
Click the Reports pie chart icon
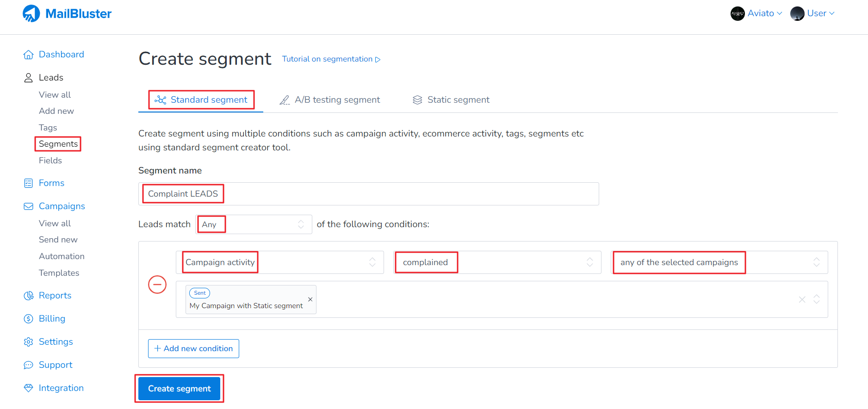click(x=28, y=295)
